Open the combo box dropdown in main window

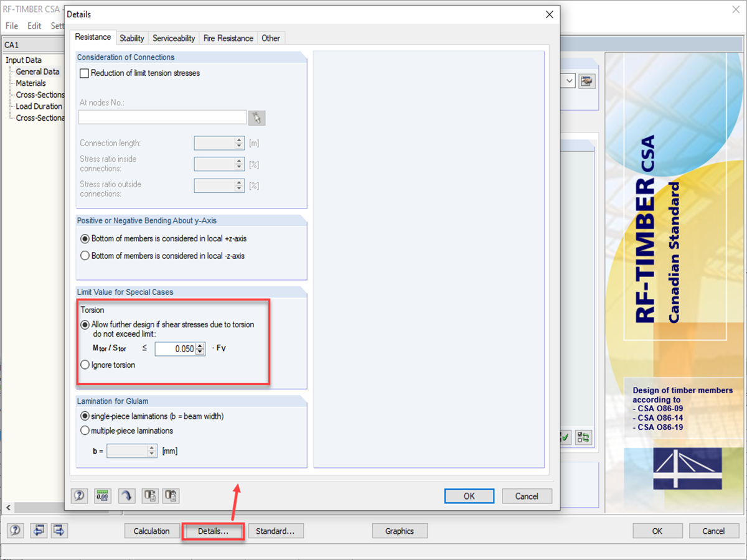tap(569, 81)
